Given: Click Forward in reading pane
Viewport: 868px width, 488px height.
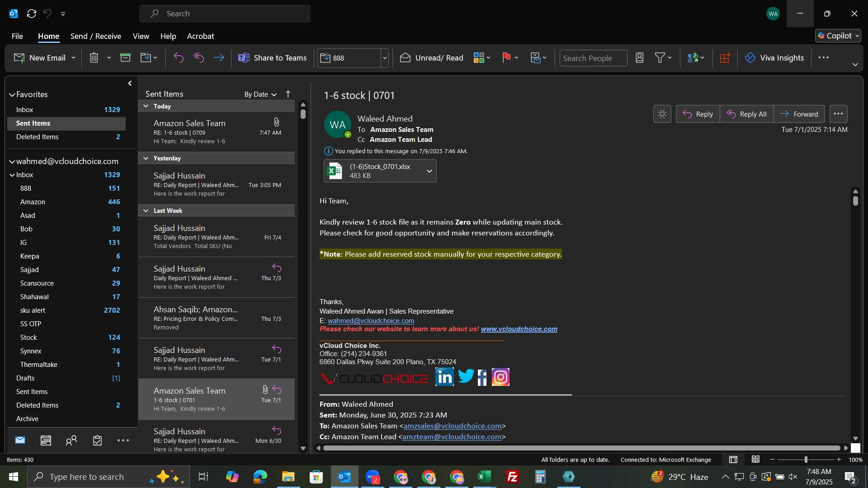Looking at the screenshot, I should (x=799, y=114).
